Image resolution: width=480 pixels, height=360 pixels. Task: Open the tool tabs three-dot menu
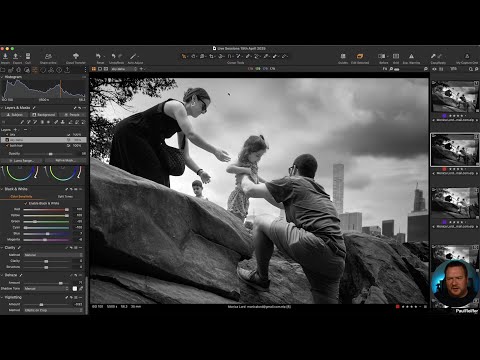85,70
